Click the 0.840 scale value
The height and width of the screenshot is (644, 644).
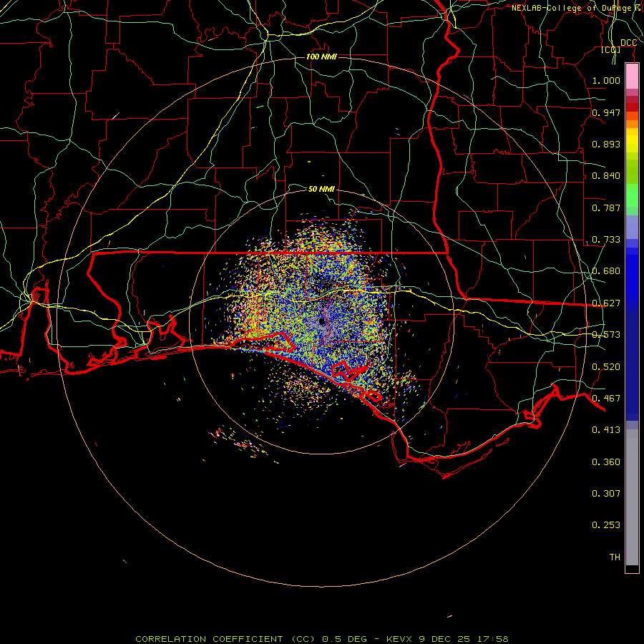coord(606,176)
